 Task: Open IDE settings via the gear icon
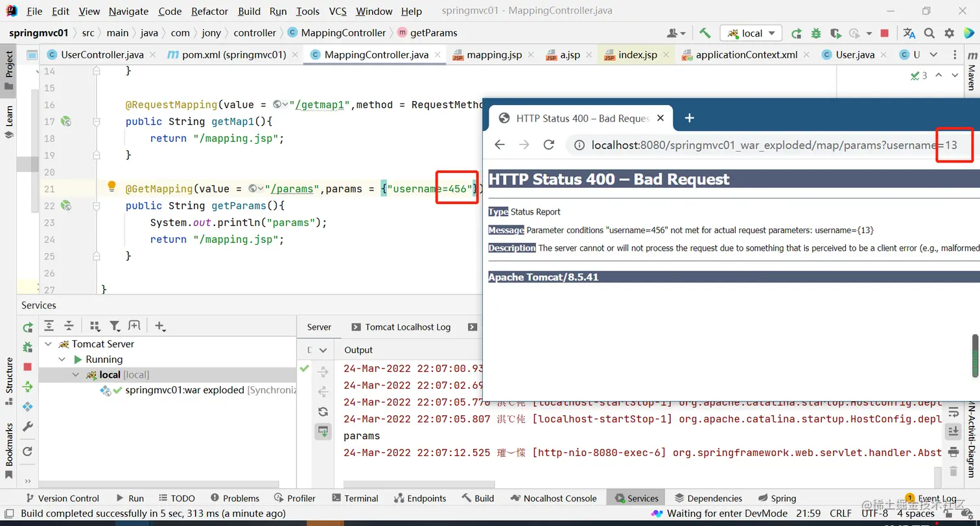(950, 33)
